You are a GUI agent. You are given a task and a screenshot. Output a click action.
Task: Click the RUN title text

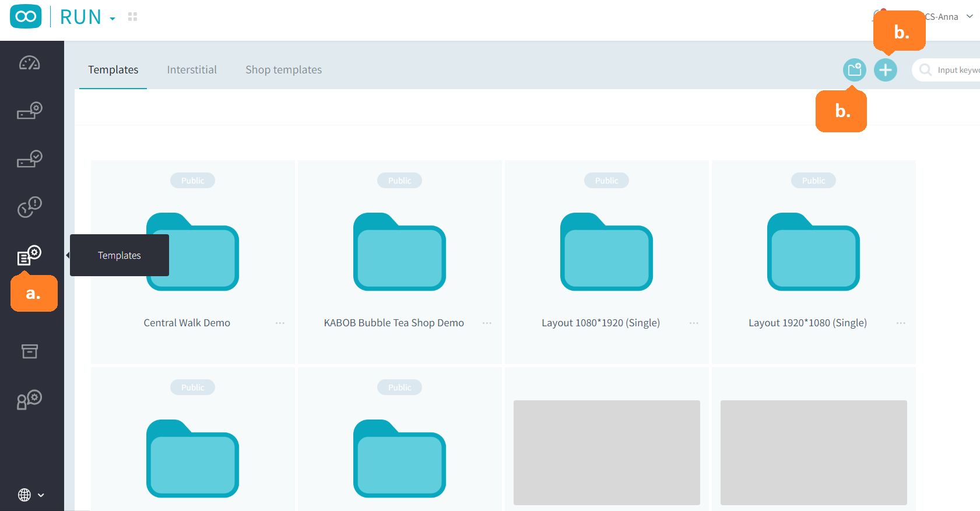(80, 17)
